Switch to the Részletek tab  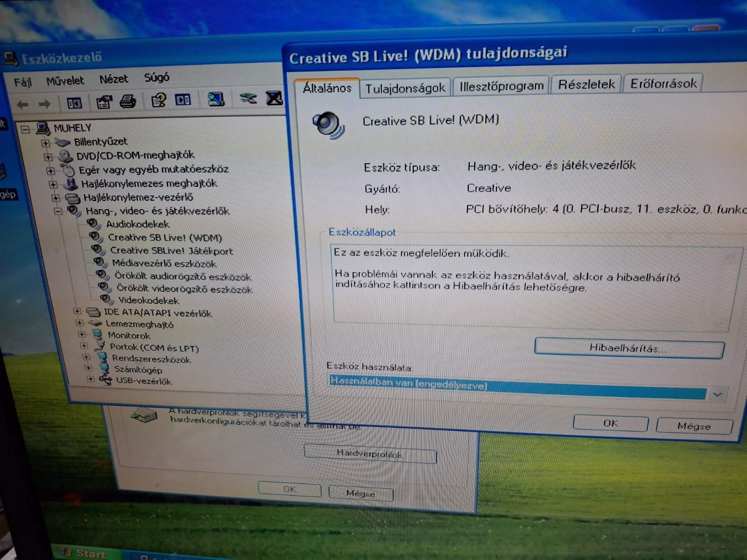(586, 84)
